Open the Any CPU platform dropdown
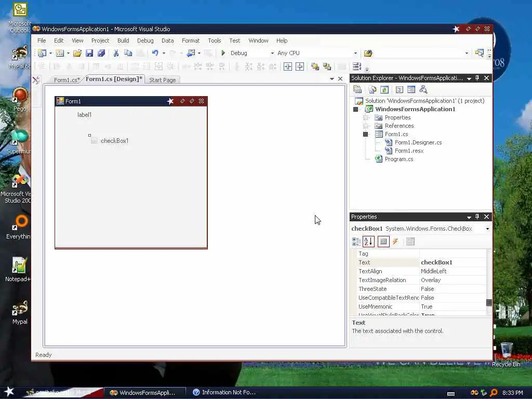532x399 pixels. 355,54
